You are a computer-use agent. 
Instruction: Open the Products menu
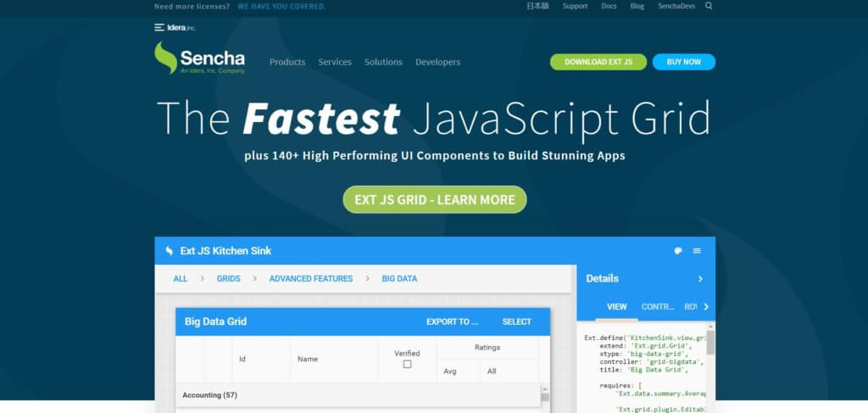click(x=287, y=62)
